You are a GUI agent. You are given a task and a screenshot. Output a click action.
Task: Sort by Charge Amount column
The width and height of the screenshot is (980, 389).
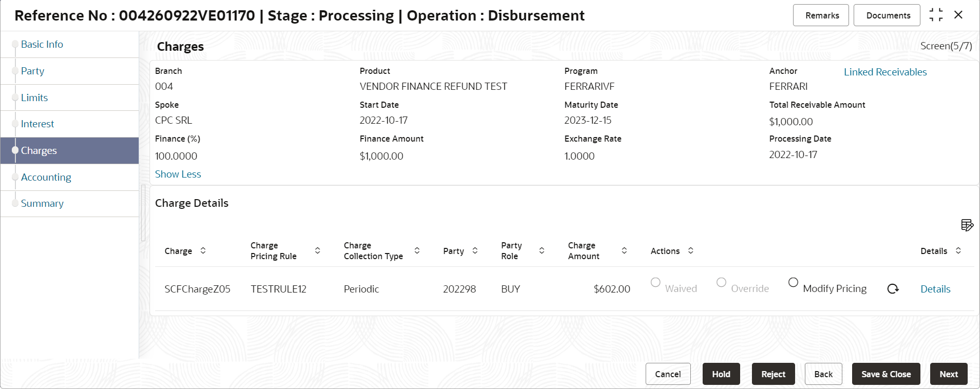(624, 250)
